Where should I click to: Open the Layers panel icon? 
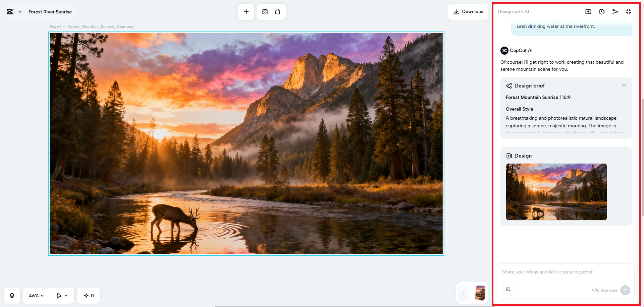(12, 295)
